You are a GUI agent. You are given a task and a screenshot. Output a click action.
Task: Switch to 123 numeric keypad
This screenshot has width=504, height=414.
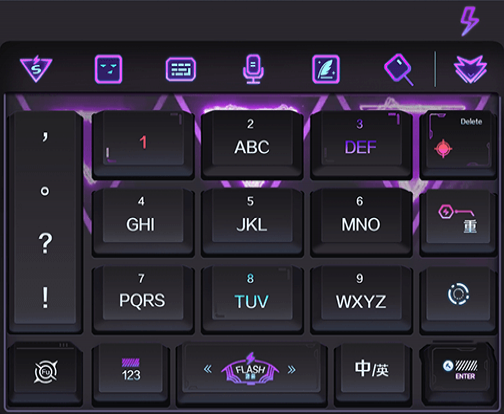pos(131,373)
